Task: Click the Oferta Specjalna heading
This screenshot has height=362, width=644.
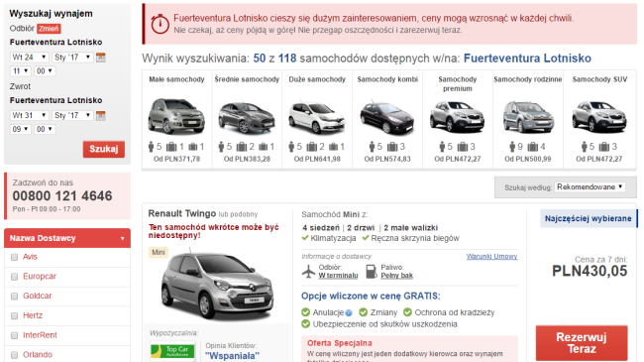Action: tap(340, 343)
